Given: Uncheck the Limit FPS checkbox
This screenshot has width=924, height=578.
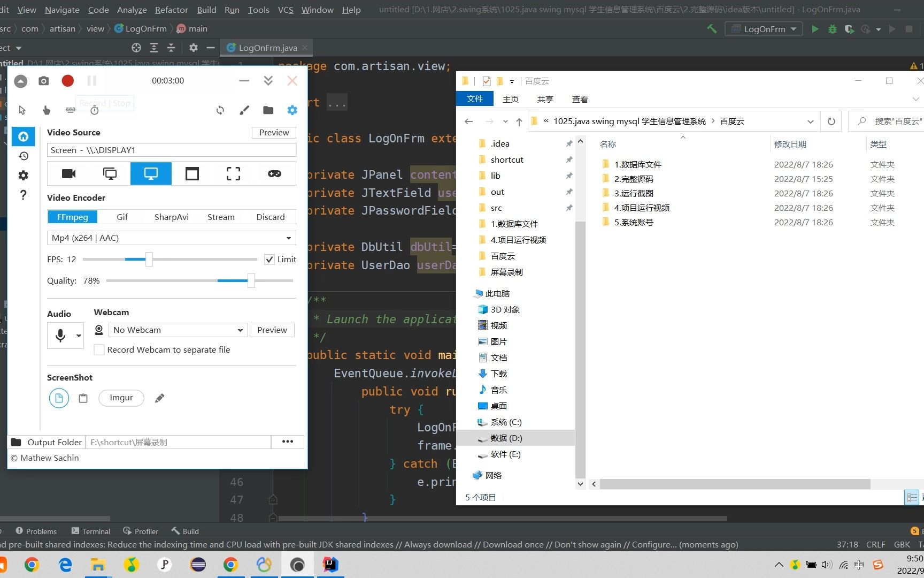Looking at the screenshot, I should pos(269,259).
